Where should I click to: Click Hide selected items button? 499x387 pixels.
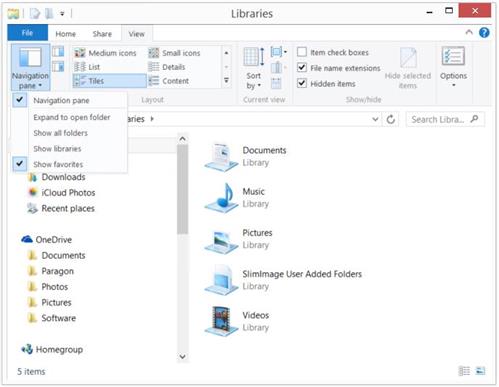click(408, 68)
